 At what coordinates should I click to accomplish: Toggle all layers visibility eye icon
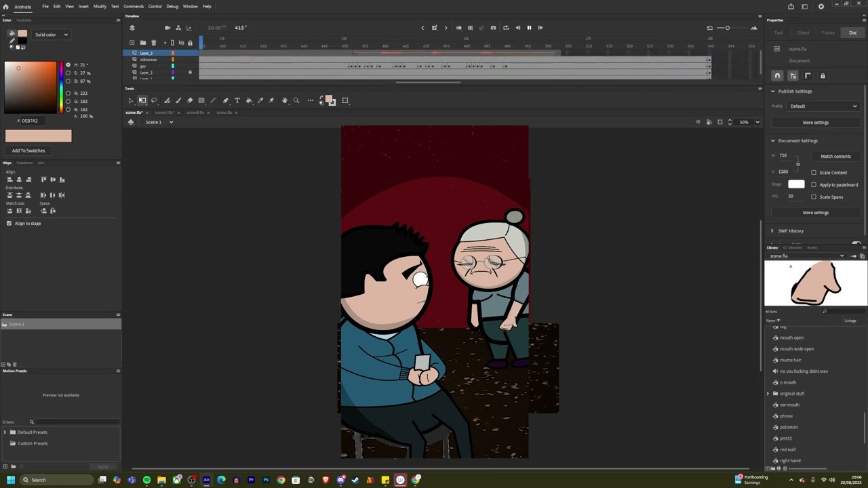coord(181,43)
